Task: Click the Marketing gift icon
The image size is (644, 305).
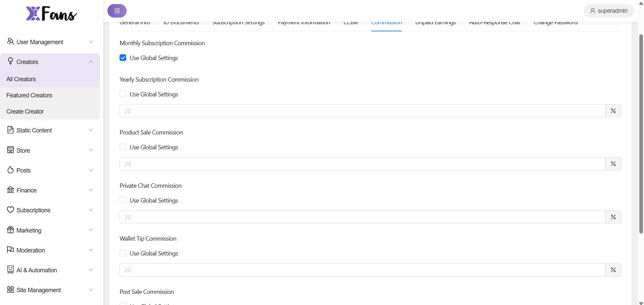Action: click(x=10, y=230)
